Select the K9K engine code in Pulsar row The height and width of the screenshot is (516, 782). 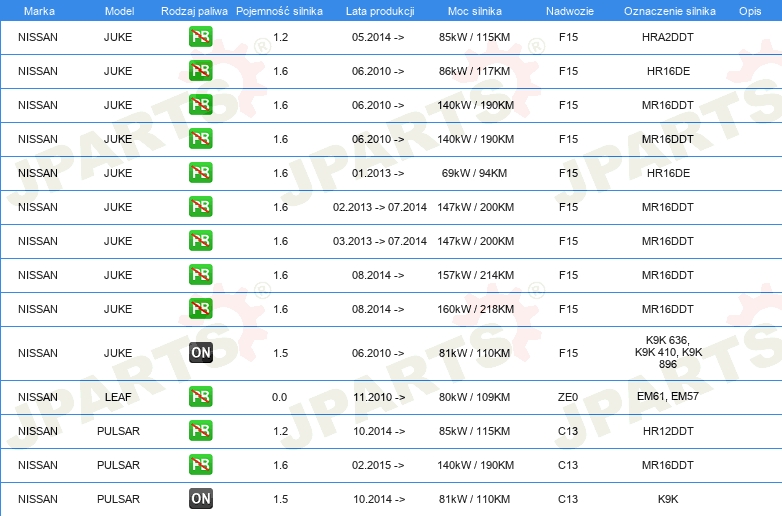[x=668, y=499]
